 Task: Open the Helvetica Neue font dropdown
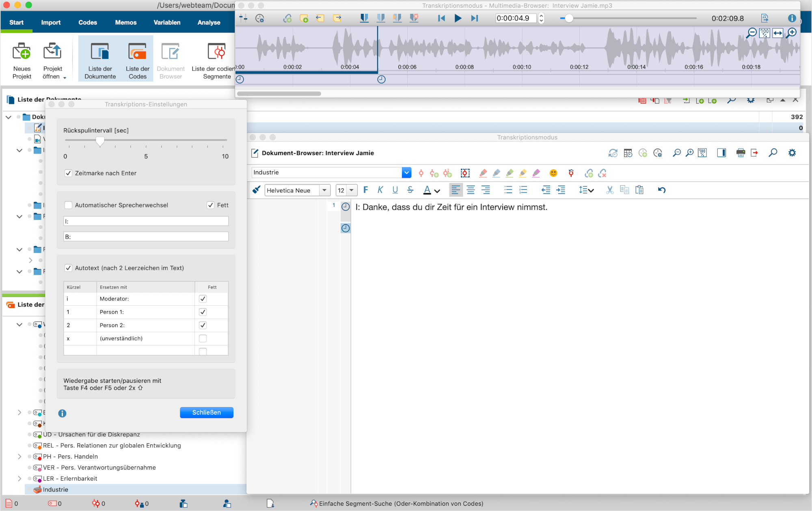(x=324, y=190)
